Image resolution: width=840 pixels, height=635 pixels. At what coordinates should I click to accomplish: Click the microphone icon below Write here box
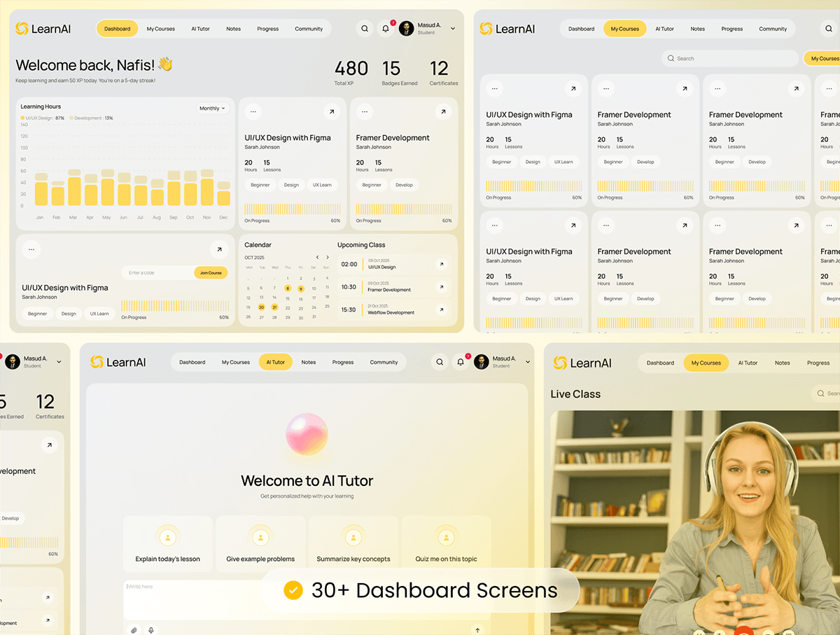pos(150,630)
